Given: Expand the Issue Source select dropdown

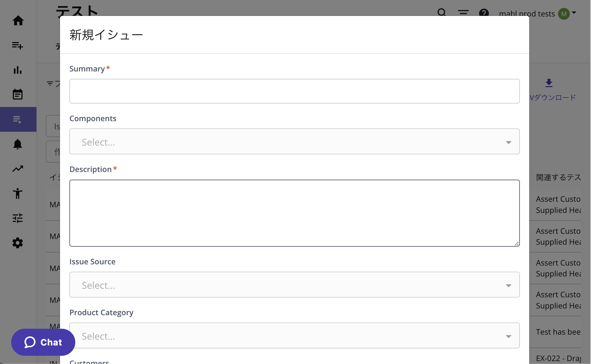Looking at the screenshot, I should click(x=294, y=285).
